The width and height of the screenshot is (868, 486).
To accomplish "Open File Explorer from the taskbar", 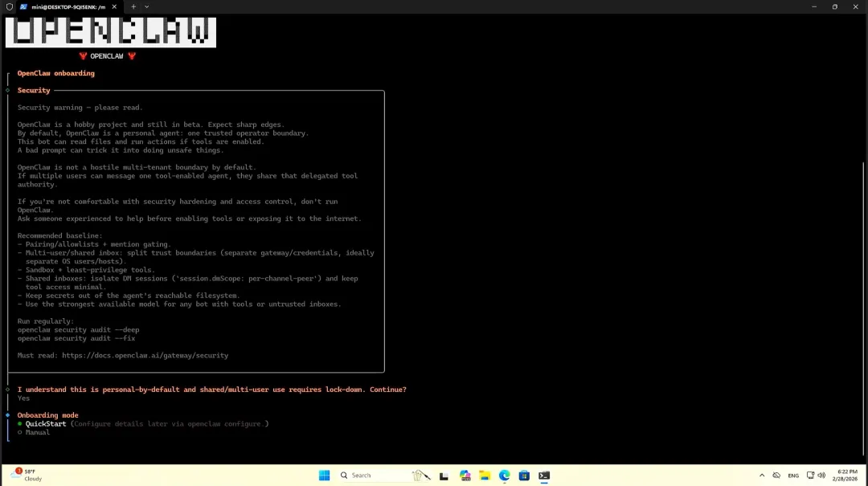I will (485, 476).
